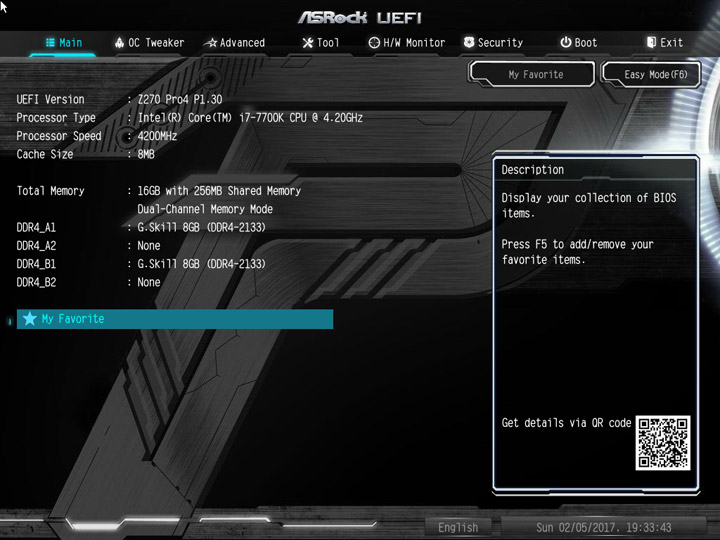
Task: Switch to the Boot tab
Action: click(579, 43)
